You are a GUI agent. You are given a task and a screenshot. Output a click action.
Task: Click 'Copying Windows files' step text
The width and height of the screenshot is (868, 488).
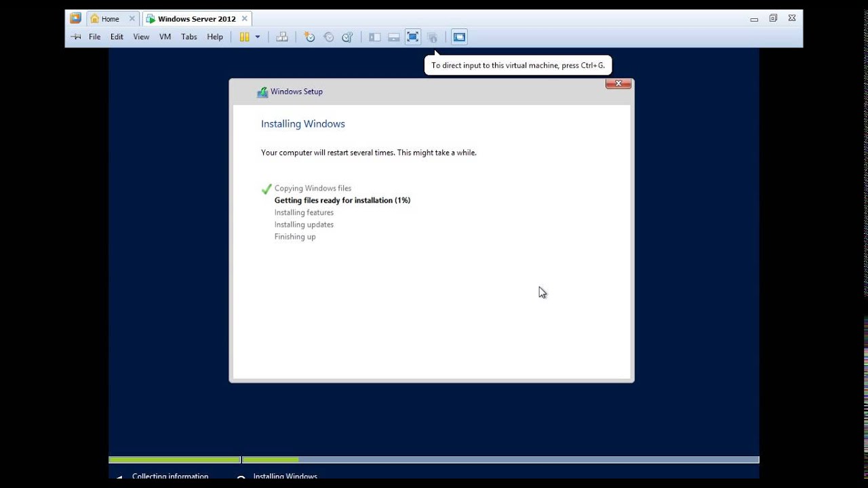(313, 188)
